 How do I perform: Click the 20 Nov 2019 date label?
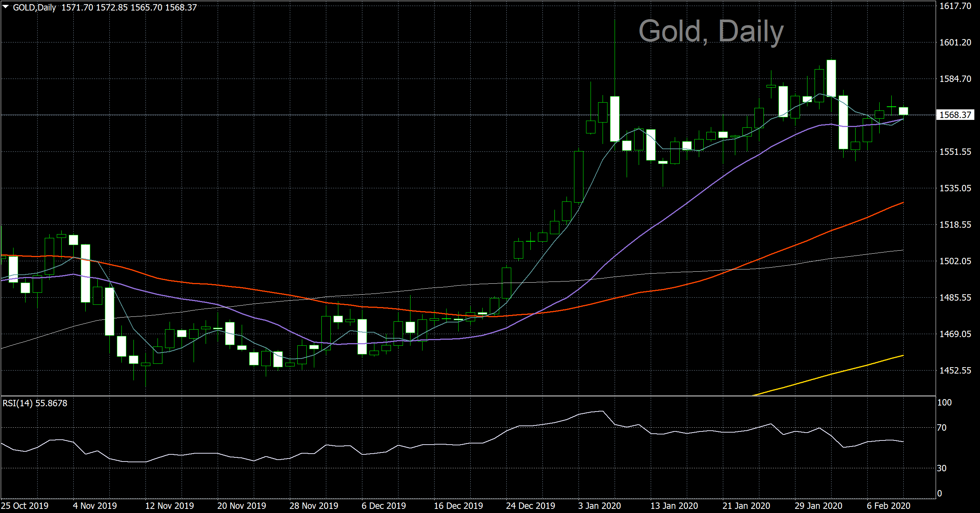pyautogui.click(x=242, y=506)
